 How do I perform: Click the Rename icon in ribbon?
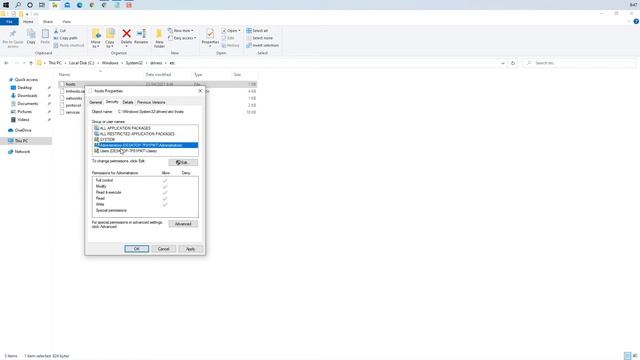click(141, 37)
